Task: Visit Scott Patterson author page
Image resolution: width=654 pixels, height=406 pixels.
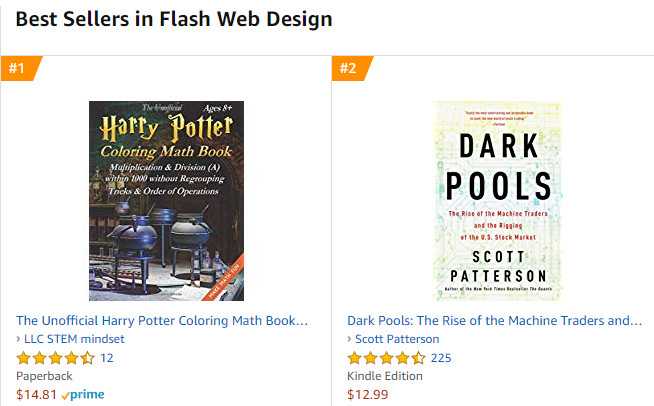Action: [x=397, y=339]
